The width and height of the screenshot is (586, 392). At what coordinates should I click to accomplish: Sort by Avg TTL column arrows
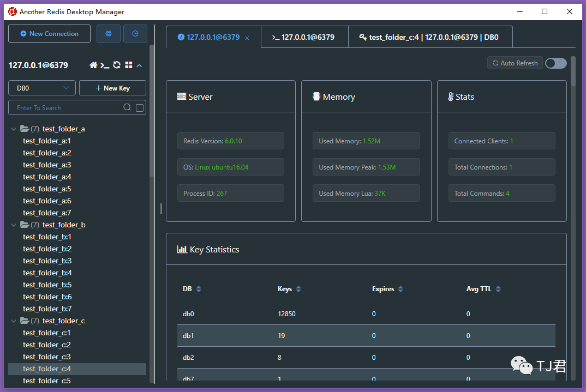(x=498, y=289)
